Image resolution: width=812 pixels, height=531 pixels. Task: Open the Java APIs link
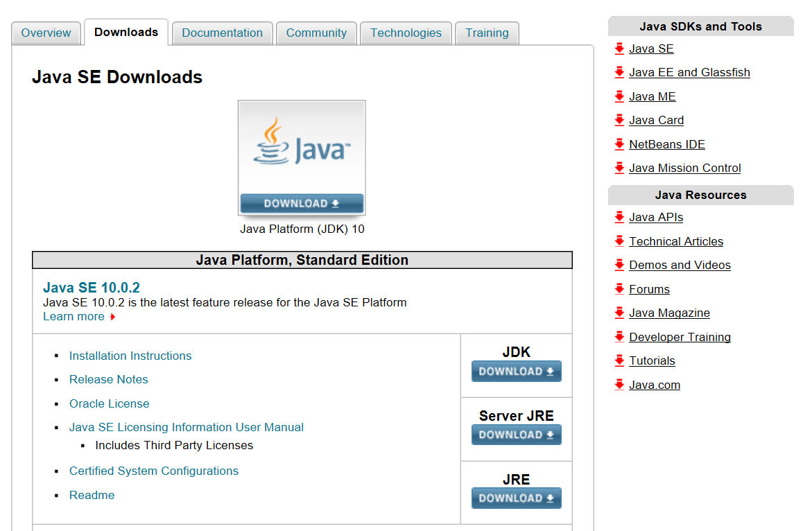(655, 218)
